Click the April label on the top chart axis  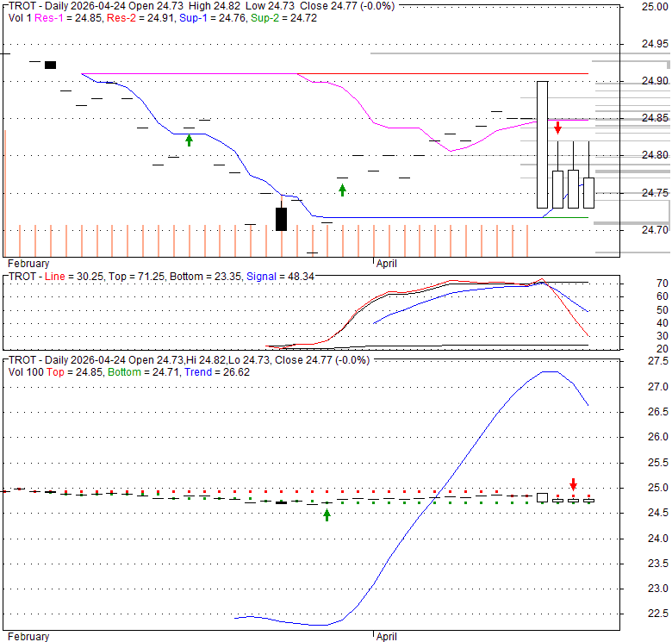[385, 263]
